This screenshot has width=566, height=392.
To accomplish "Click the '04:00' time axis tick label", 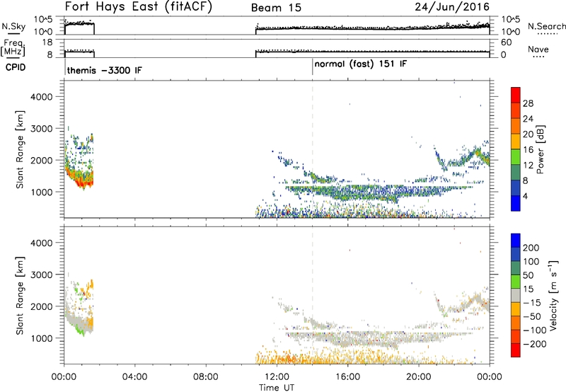I will click(134, 377).
